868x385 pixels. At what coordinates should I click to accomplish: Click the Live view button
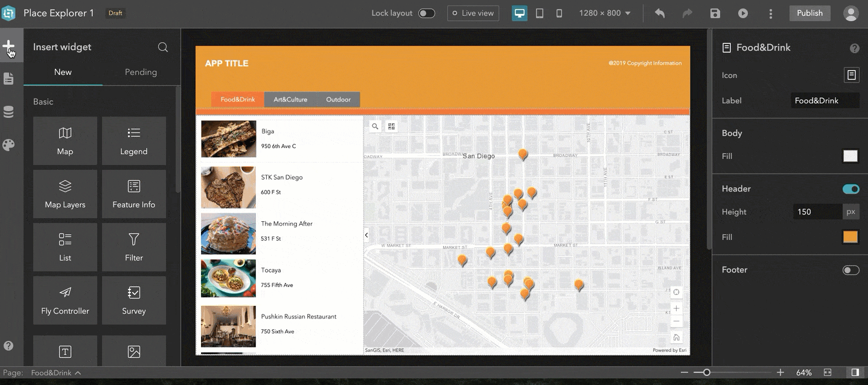click(473, 13)
